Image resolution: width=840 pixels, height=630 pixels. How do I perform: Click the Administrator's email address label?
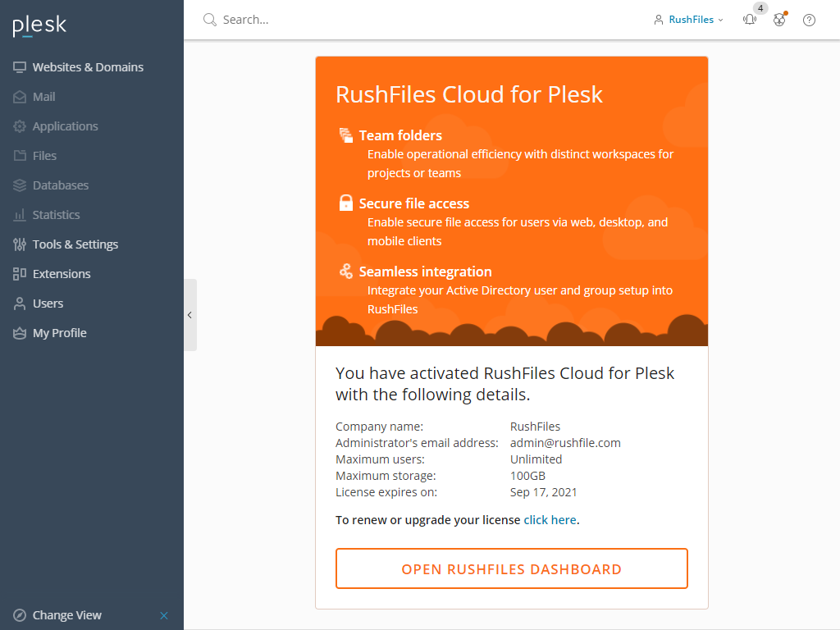coord(417,443)
